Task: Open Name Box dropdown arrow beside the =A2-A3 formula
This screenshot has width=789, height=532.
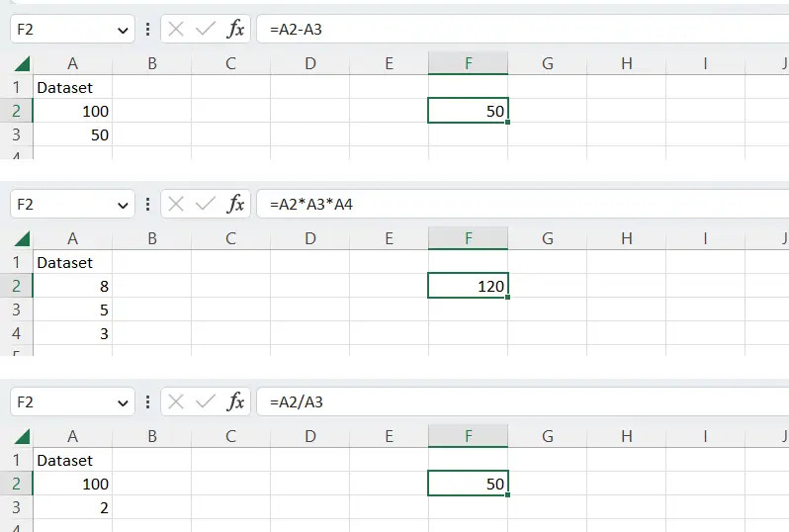Action: click(123, 30)
